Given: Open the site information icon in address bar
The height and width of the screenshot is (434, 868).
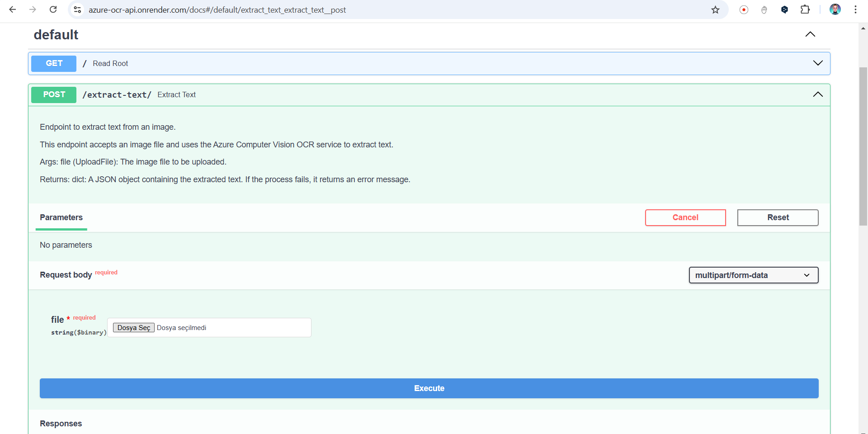Looking at the screenshot, I should click(x=77, y=9).
